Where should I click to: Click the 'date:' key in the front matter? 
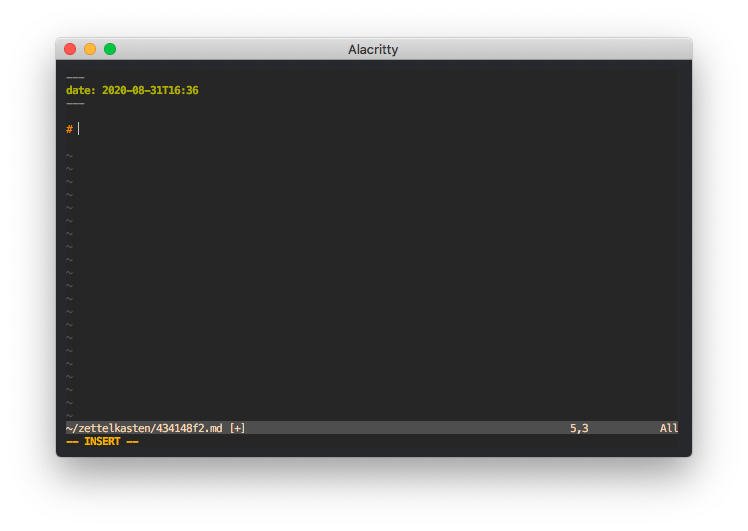point(81,90)
